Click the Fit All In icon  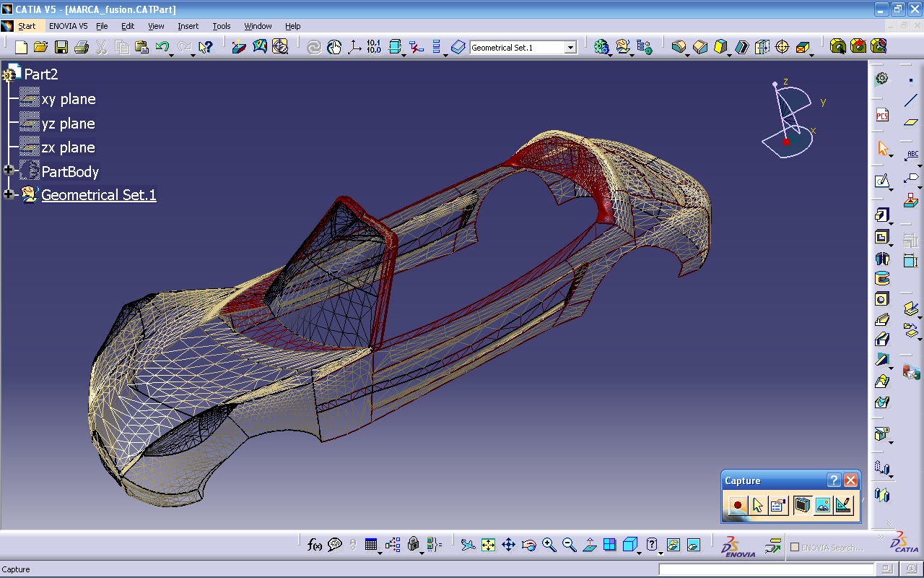pos(487,545)
